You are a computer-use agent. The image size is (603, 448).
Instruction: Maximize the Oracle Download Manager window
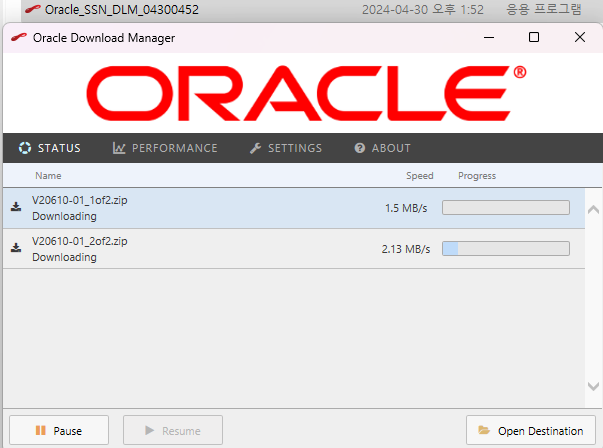534,37
